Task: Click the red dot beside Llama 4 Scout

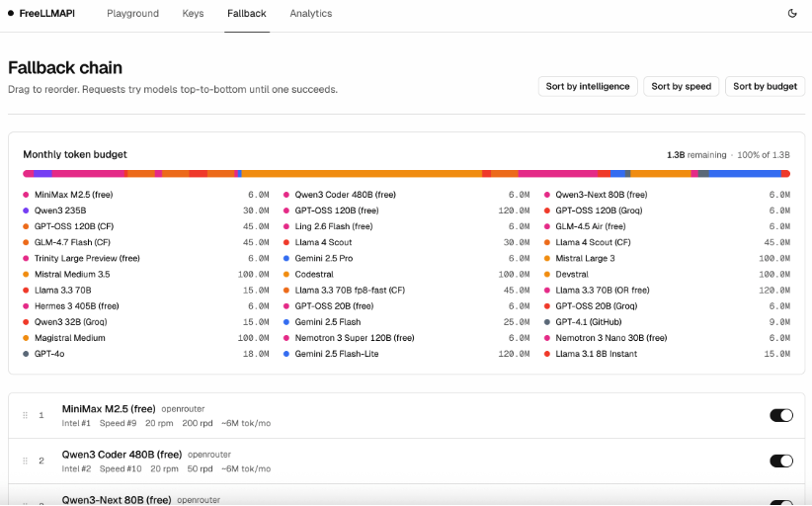Action: click(x=286, y=242)
